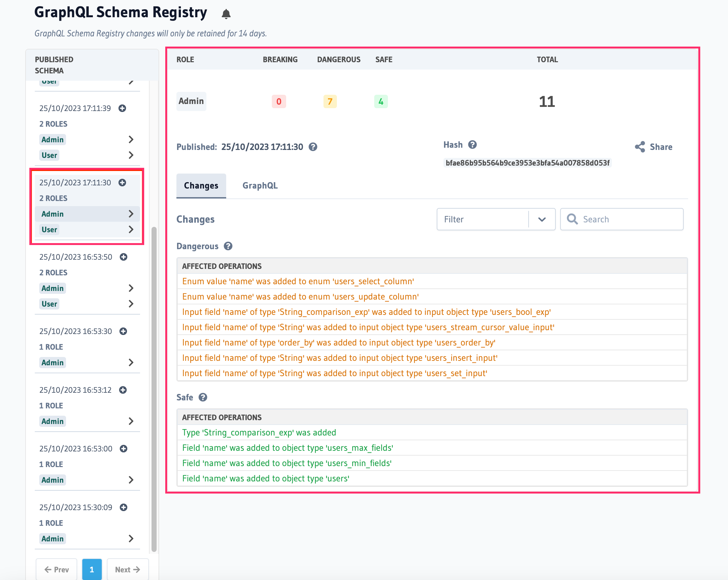Click the help icon next to Published date
728x580 pixels.
313,146
